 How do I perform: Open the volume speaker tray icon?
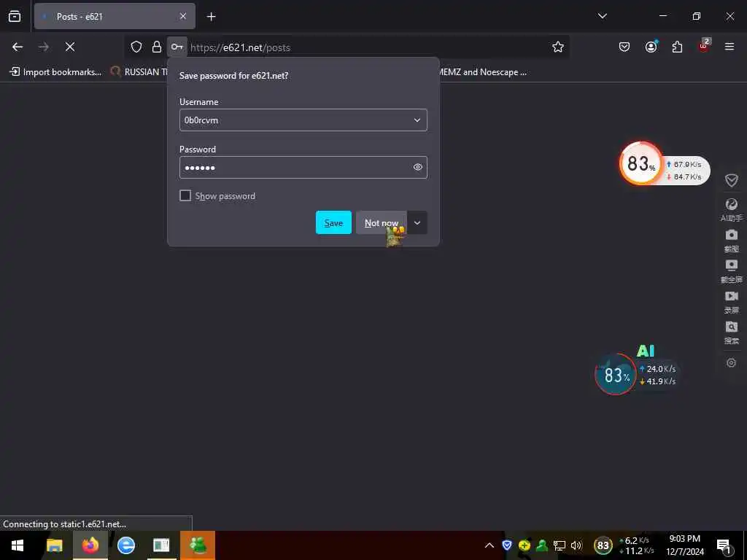click(x=576, y=545)
